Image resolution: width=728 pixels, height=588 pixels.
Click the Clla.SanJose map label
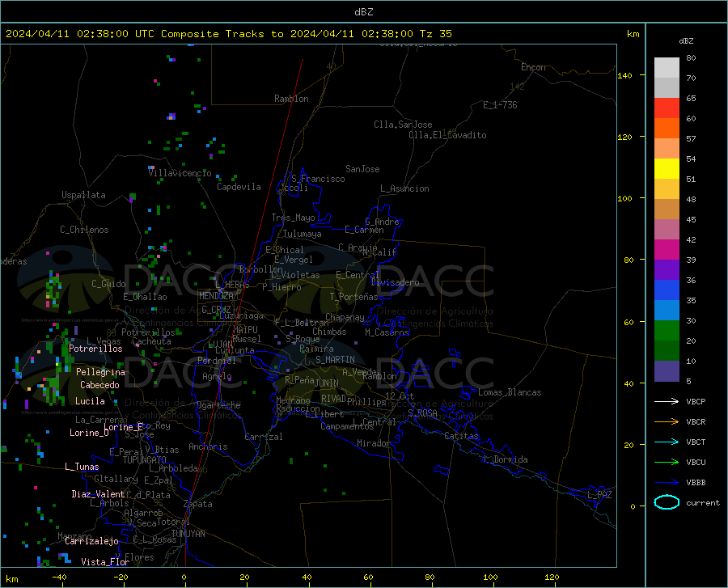click(x=403, y=125)
